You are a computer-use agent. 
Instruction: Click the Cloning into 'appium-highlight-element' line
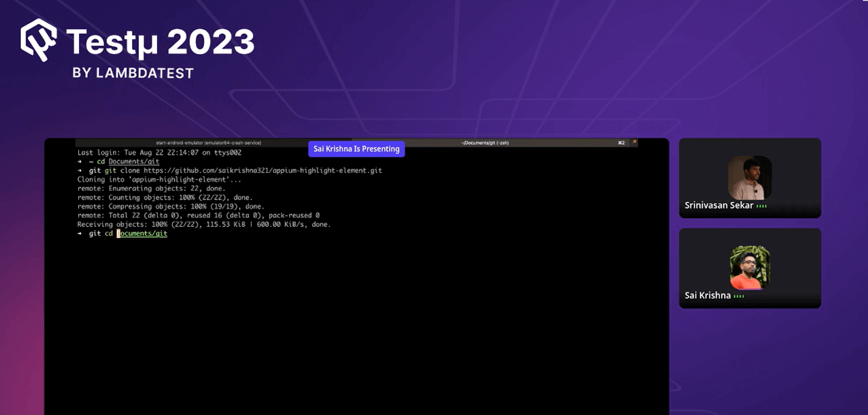coord(159,180)
